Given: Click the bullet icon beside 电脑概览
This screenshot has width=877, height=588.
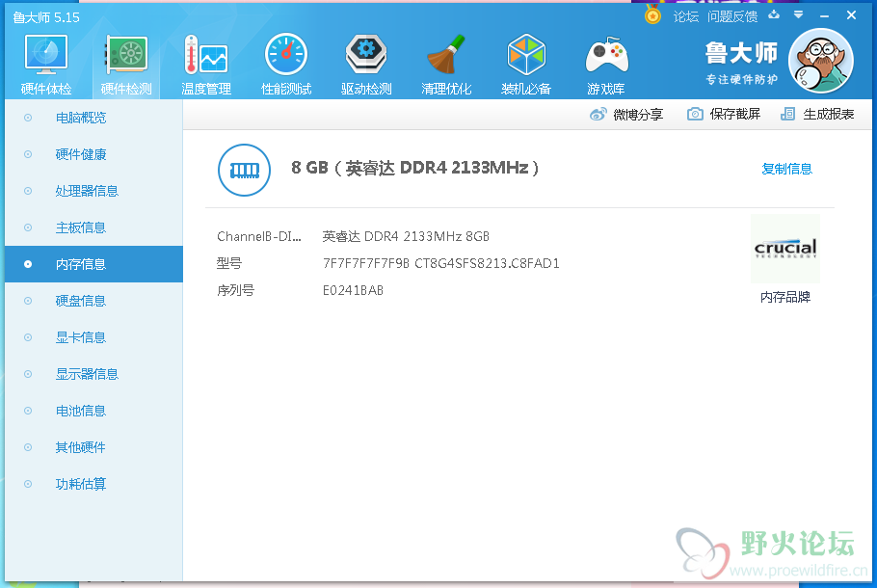Looking at the screenshot, I should [28, 118].
